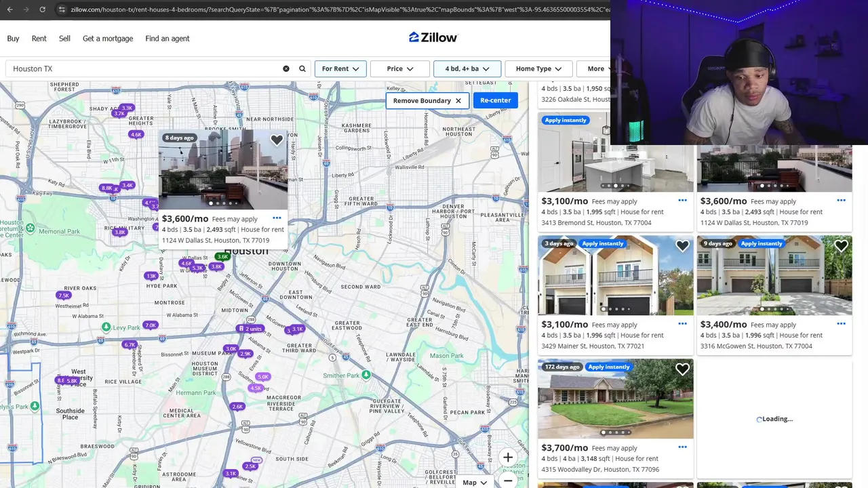Image resolution: width=868 pixels, height=488 pixels.
Task: Open 3413 Bremond St address link
Action: tap(596, 222)
